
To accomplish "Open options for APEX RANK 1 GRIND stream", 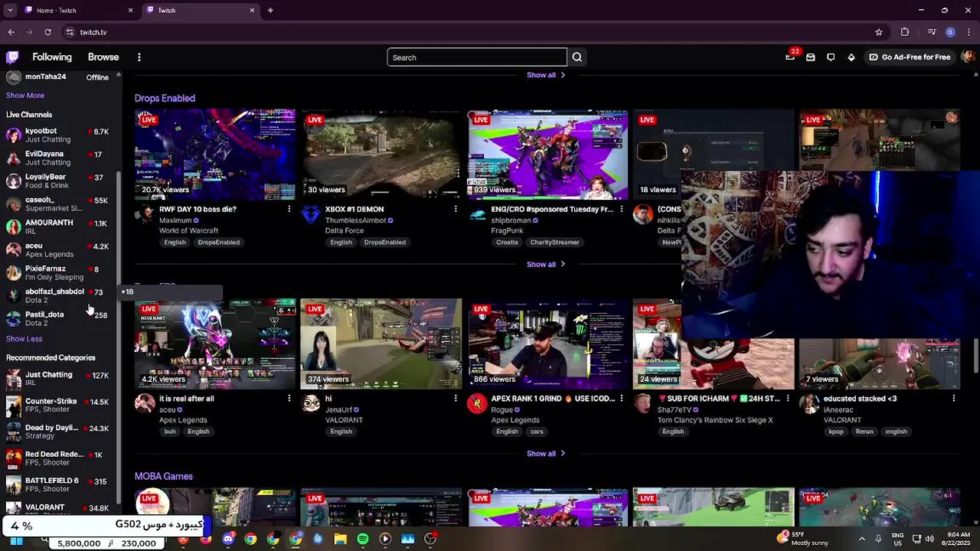I will click(622, 398).
